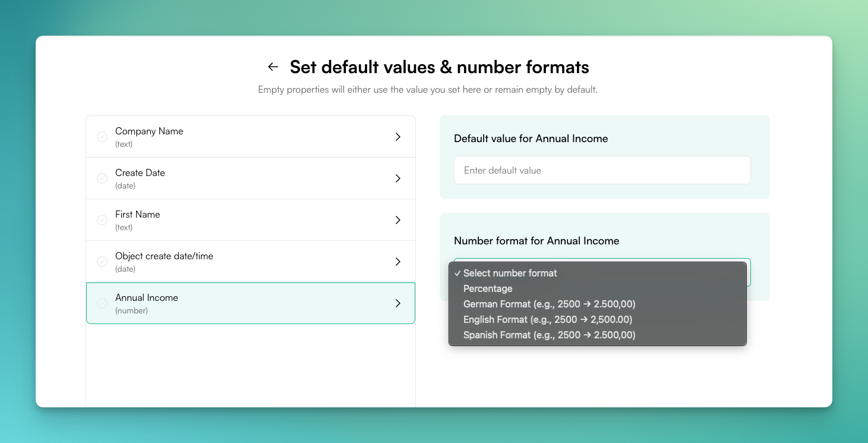
Task: Expand Object create date/time with its chevron
Action: coord(398,262)
